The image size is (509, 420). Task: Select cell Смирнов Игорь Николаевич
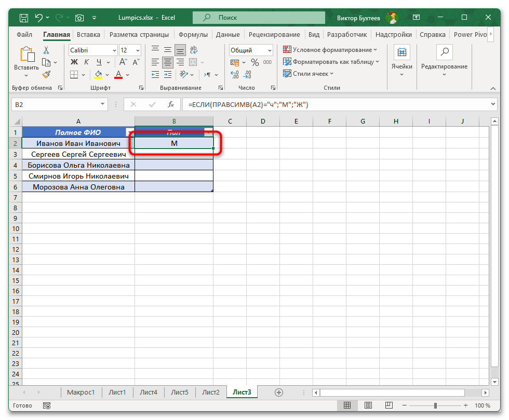pyautogui.click(x=78, y=176)
